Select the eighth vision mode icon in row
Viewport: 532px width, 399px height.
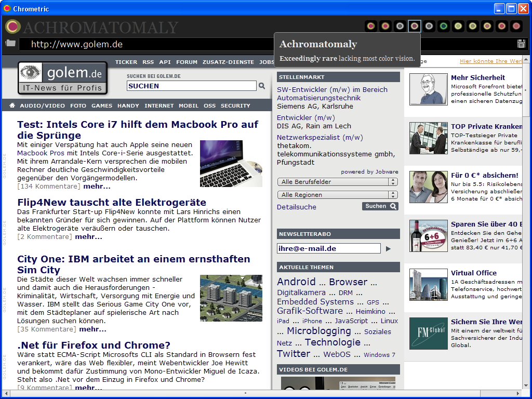[x=473, y=26]
